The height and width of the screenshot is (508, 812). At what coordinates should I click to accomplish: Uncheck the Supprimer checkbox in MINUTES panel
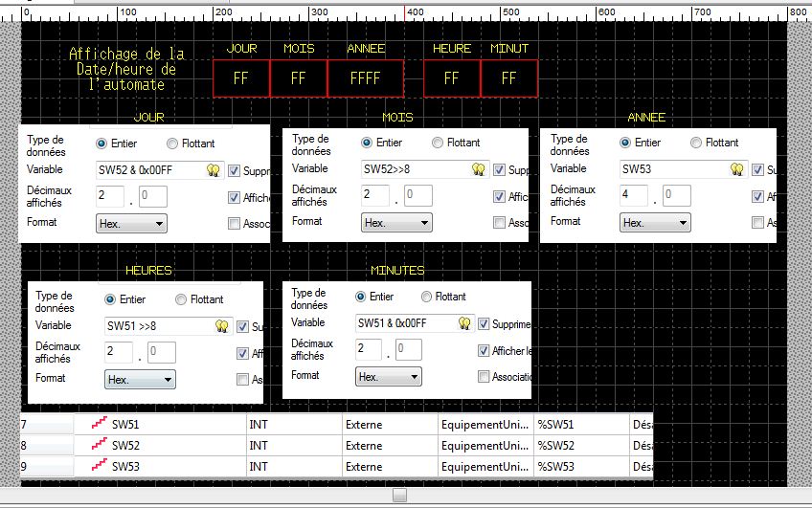pyautogui.click(x=484, y=324)
